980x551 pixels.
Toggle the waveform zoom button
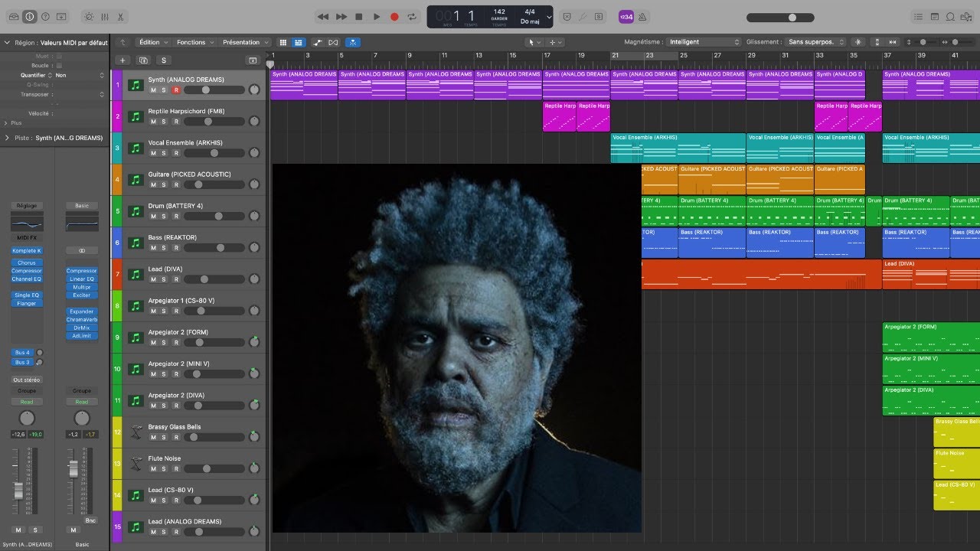(x=857, y=42)
